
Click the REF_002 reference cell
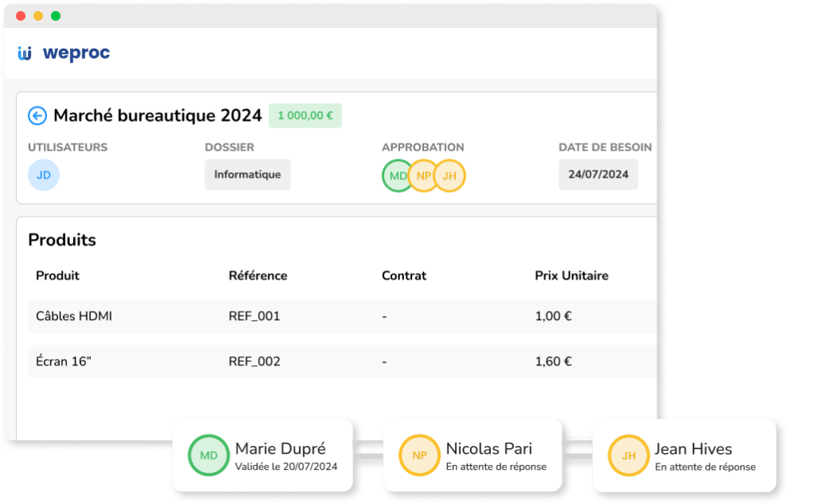tap(254, 361)
